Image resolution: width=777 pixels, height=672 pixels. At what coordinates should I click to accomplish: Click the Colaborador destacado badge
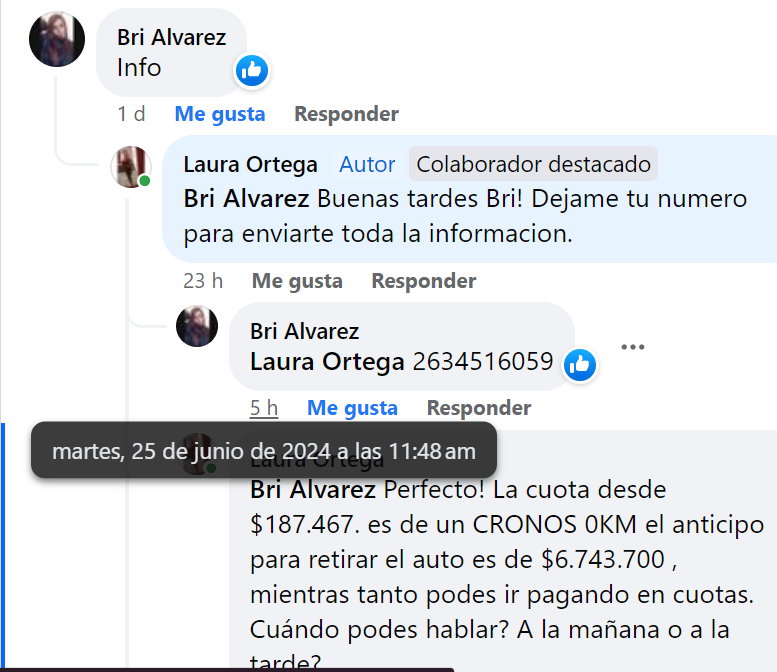coord(533,164)
